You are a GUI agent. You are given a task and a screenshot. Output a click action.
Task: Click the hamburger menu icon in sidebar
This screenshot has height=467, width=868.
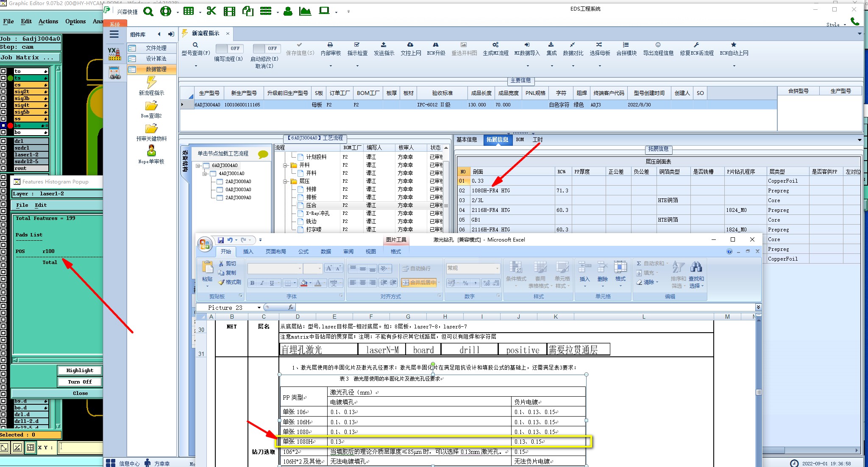(x=114, y=34)
